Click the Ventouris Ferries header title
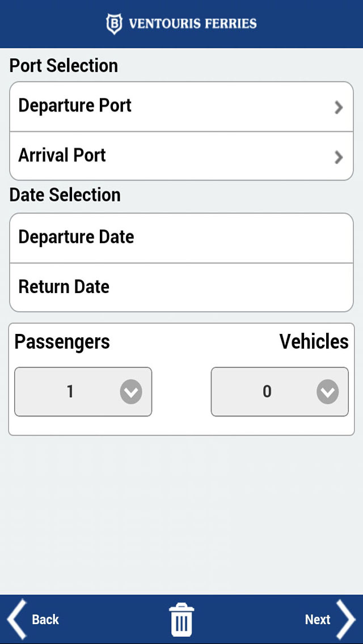 192,24
